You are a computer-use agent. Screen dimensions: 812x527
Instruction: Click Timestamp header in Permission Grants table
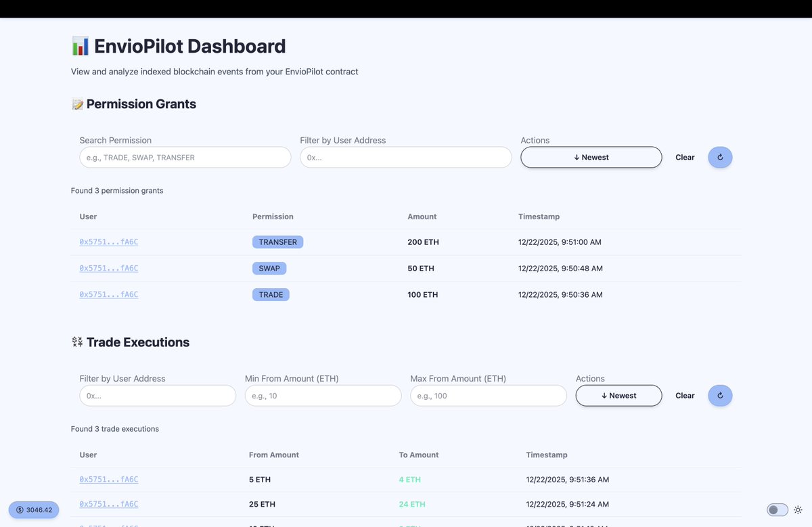539,216
